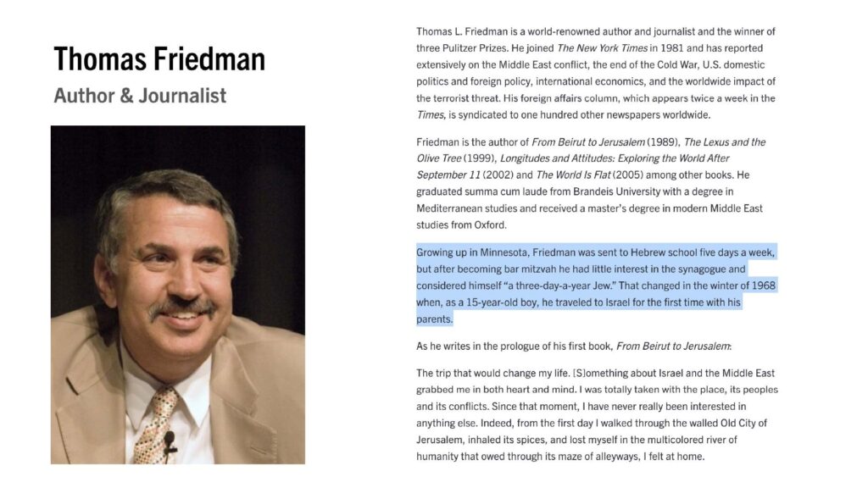
Task: Click the word 'Oxford' in the second paragraph
Action: tap(490, 225)
